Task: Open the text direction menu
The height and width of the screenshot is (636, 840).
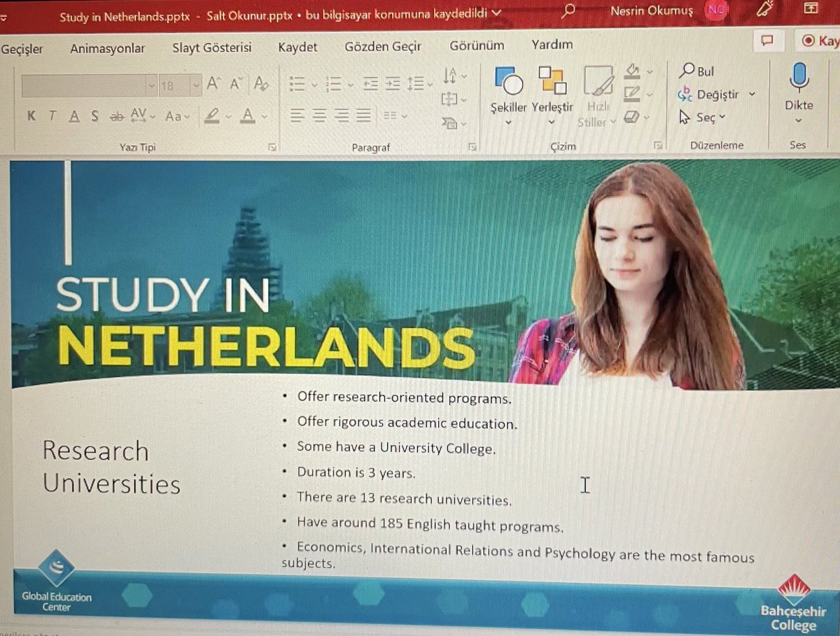Action: (454, 75)
